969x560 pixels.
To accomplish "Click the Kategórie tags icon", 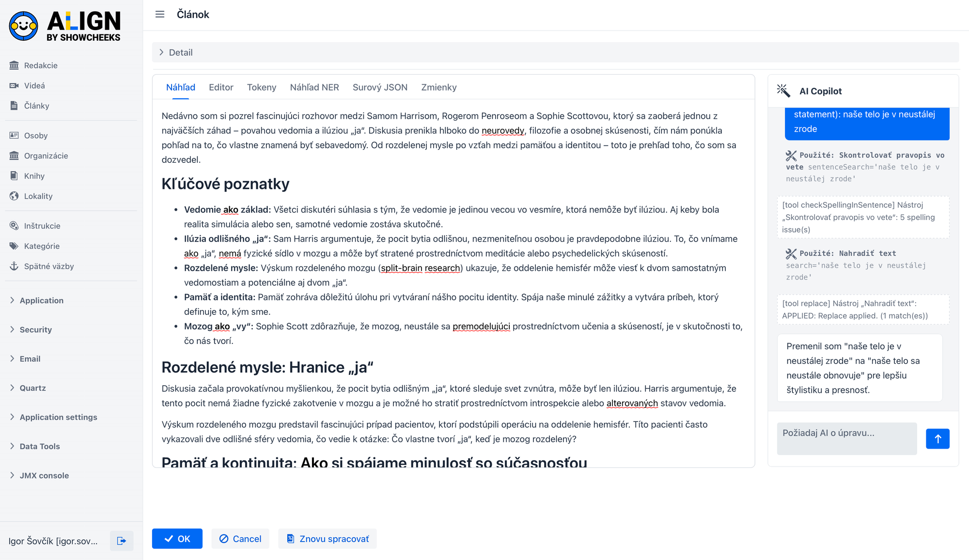I will (14, 246).
